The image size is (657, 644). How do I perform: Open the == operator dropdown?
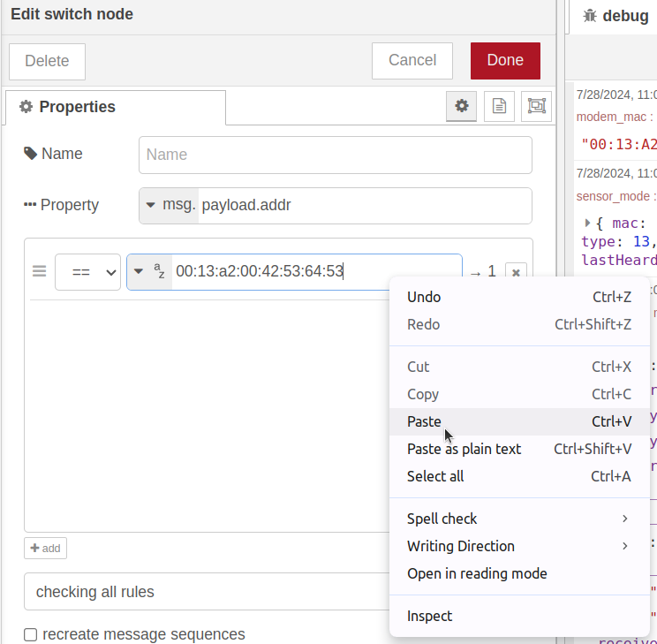[x=87, y=272]
